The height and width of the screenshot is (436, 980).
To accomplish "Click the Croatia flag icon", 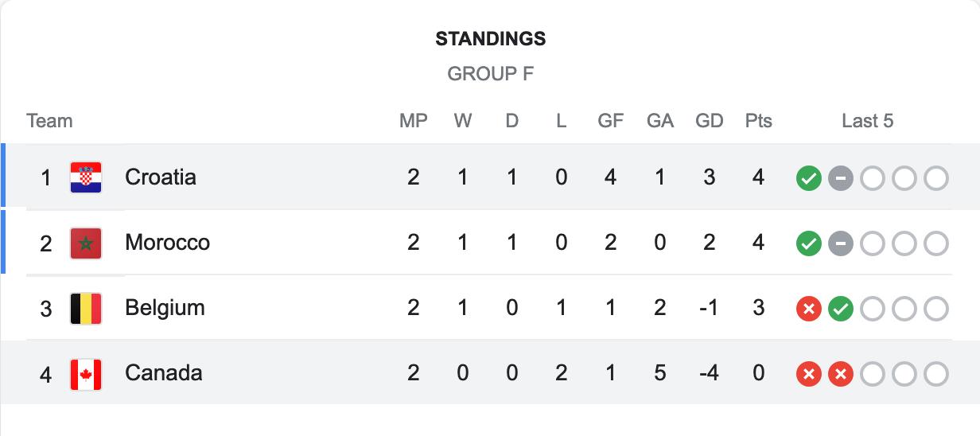I will click(86, 177).
